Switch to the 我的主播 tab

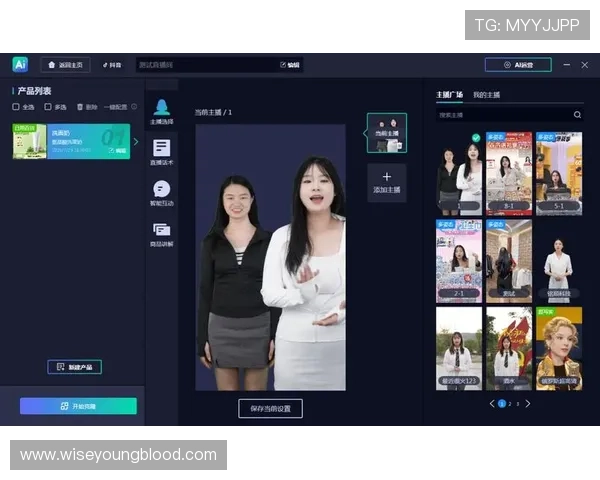click(487, 95)
